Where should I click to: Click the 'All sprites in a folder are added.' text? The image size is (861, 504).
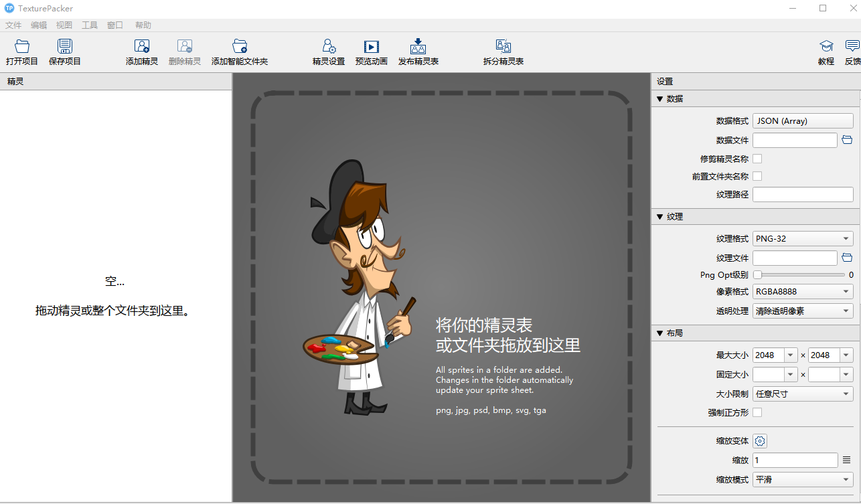coord(499,369)
